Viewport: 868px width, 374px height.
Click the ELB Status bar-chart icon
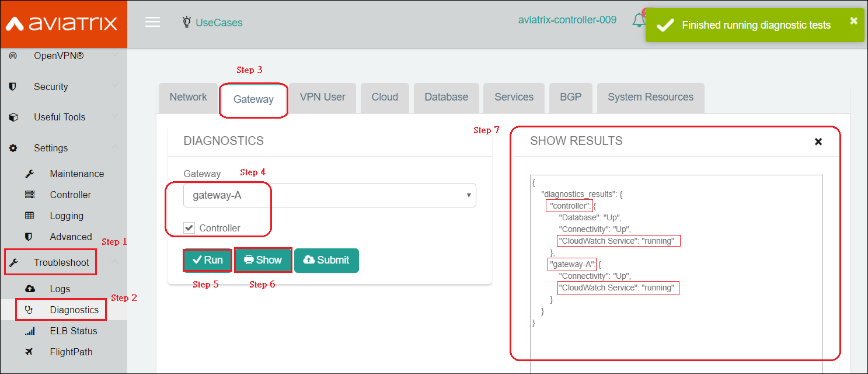click(x=30, y=331)
